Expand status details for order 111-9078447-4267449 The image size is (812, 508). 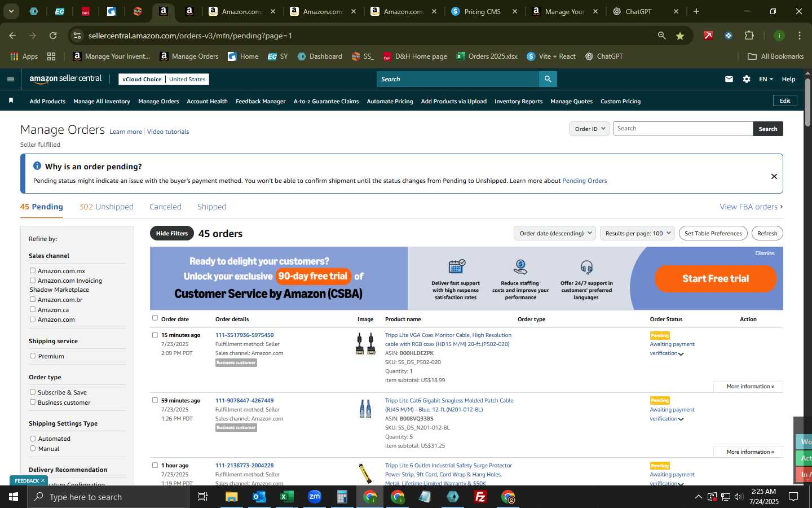681,419
